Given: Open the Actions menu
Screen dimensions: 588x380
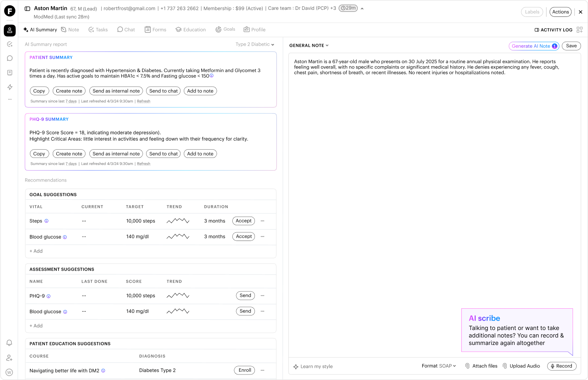Looking at the screenshot, I should tap(560, 12).
